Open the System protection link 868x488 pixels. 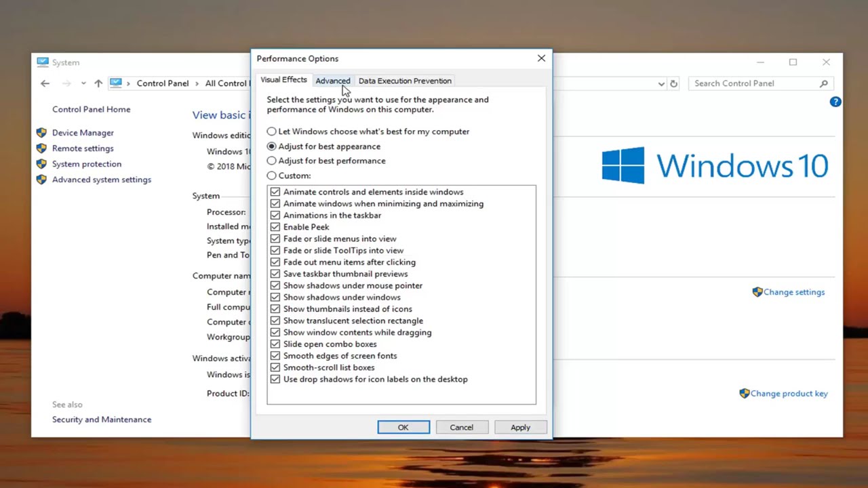[x=87, y=164]
